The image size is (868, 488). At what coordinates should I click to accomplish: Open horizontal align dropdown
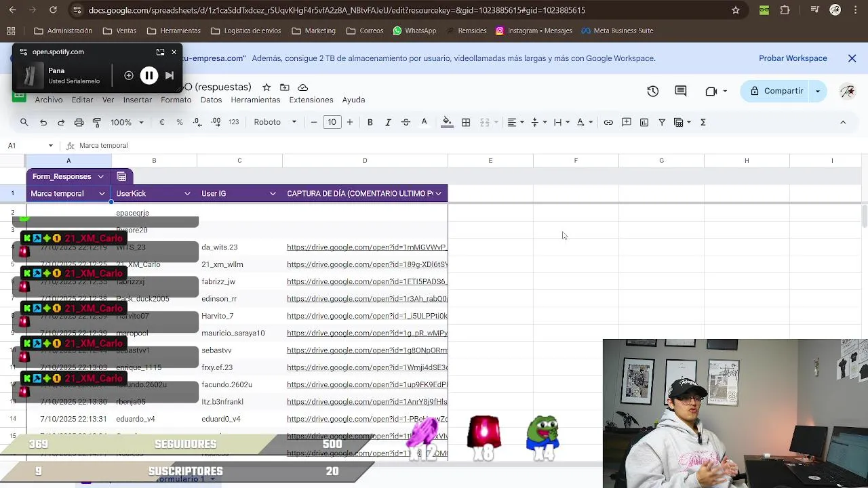pyautogui.click(x=516, y=122)
